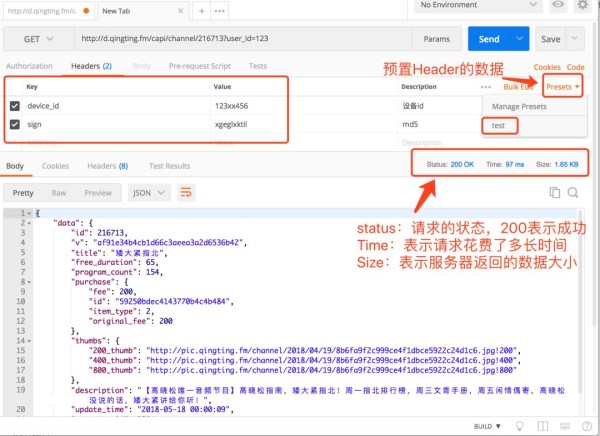The image size is (600, 436).
Task: Select the test preset entry
Action: [498, 126]
